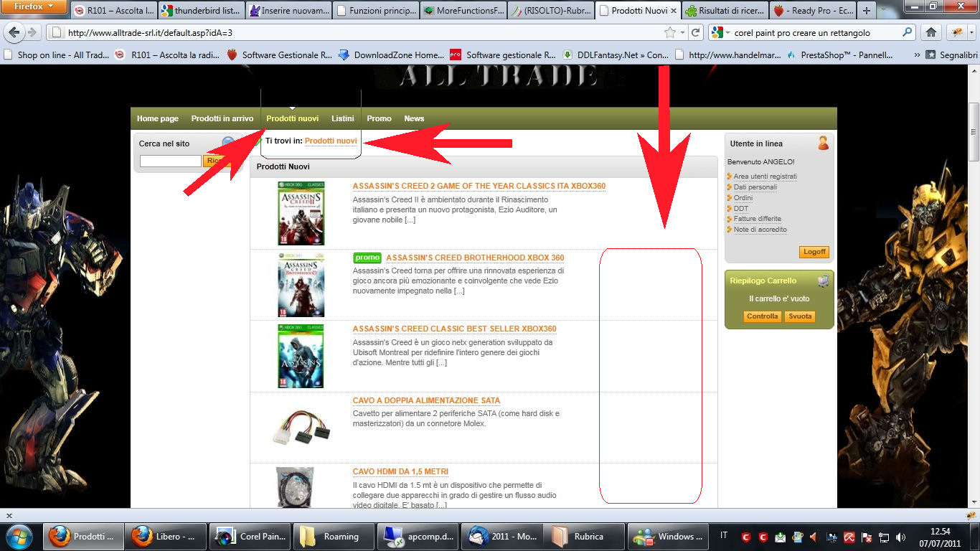Open 'Cavo a doppia alimentazione SATA' link
Image resolution: width=980 pixels, height=551 pixels.
coord(427,400)
